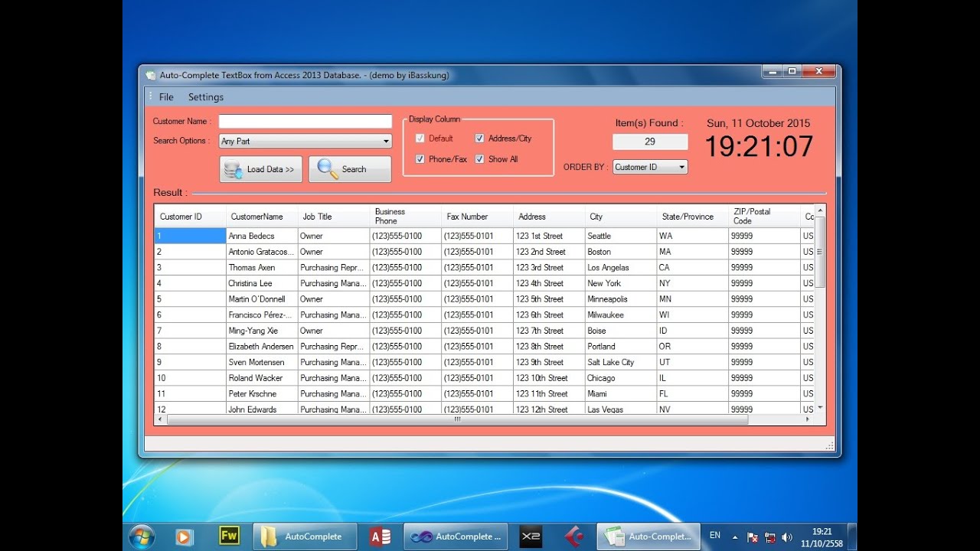Screen dimensions: 980x551
Task: Click the volume speaker tray icon
Action: [x=787, y=537]
